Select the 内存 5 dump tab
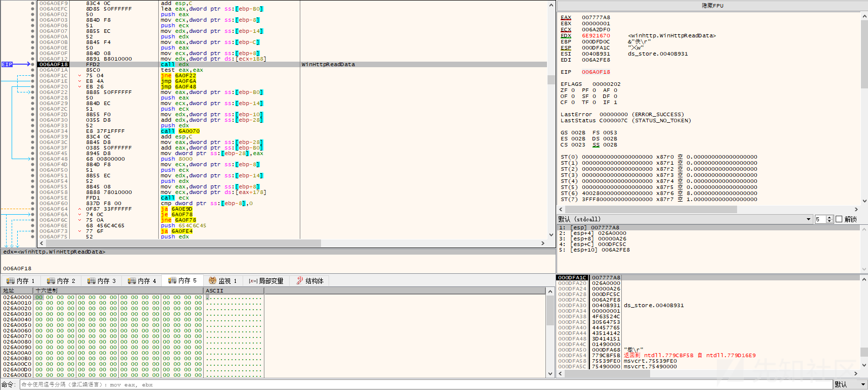Screen dimensions: 868x390 182,280
